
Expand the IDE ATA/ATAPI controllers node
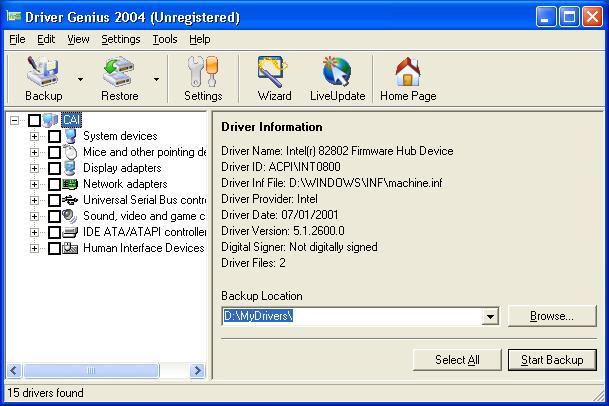(x=34, y=232)
